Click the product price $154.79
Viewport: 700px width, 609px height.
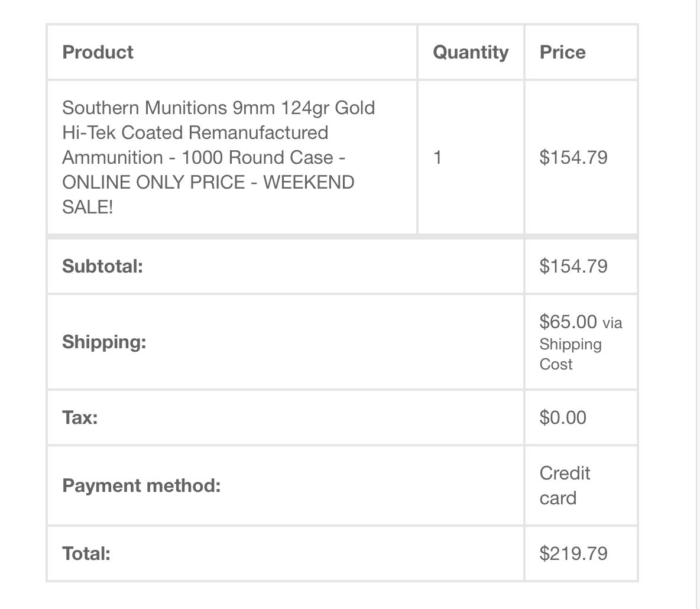(x=573, y=158)
